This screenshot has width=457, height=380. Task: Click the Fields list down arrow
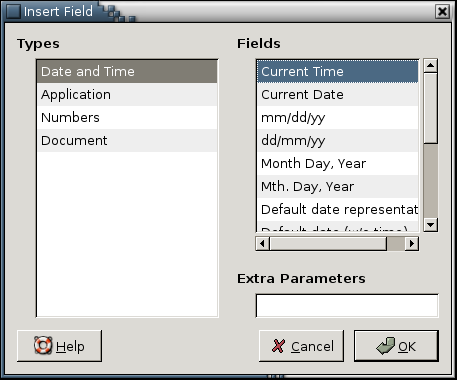[x=431, y=225]
